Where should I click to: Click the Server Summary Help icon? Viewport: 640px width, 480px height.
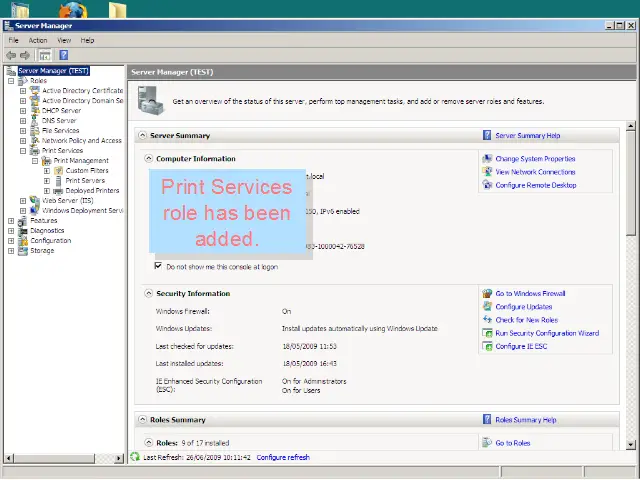click(x=487, y=135)
